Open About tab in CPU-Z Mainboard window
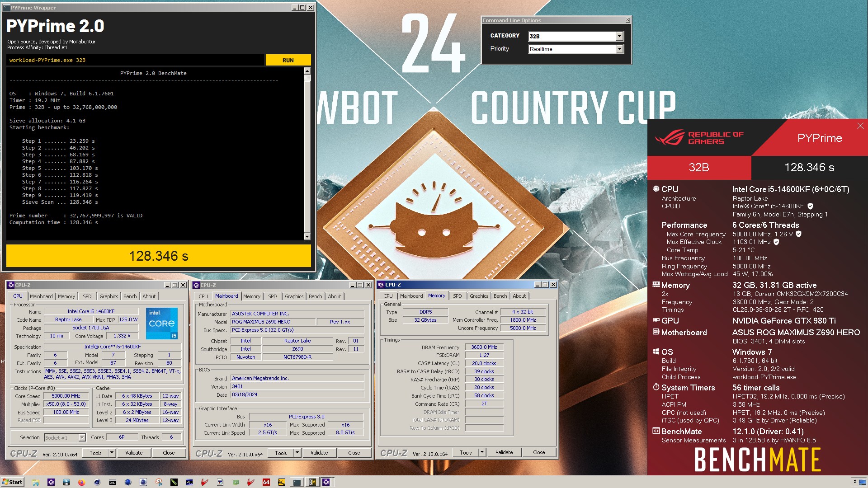Image resolution: width=868 pixels, height=488 pixels. click(x=335, y=296)
